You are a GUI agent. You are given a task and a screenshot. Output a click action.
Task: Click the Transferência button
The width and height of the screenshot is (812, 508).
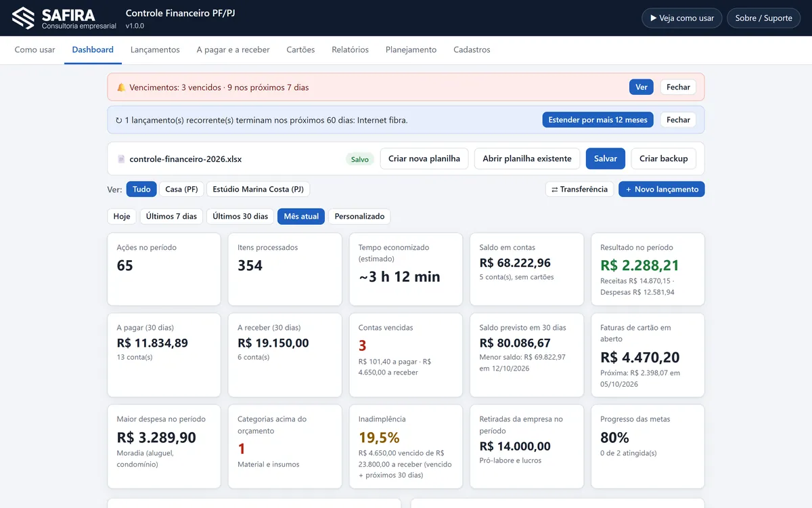click(580, 189)
